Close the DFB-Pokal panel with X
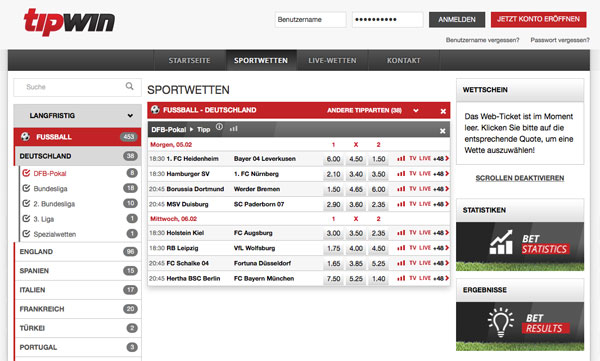The image size is (600, 361). (x=442, y=131)
